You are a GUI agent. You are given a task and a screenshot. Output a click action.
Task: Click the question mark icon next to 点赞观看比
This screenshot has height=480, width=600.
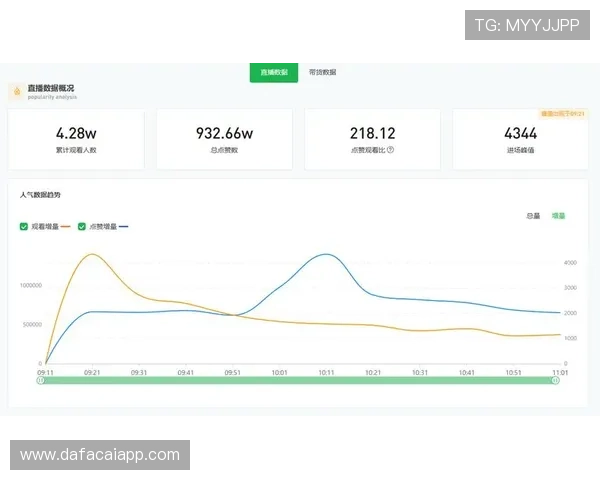pyautogui.click(x=390, y=150)
